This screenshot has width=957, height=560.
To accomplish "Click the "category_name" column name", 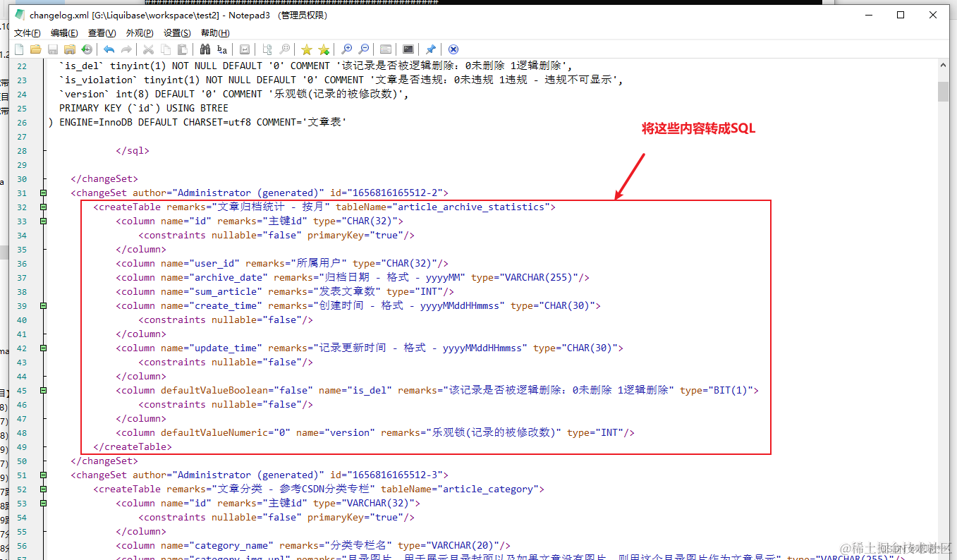I will (x=231, y=545).
